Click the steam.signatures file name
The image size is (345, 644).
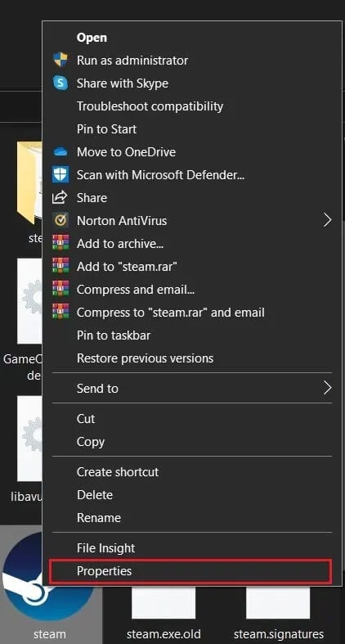click(279, 634)
